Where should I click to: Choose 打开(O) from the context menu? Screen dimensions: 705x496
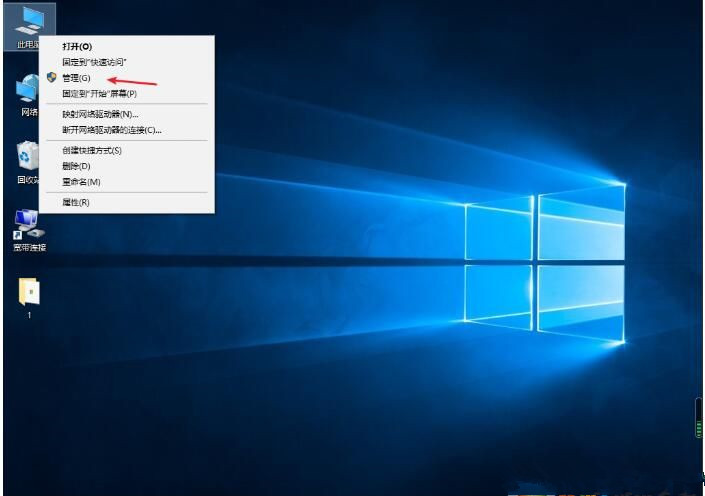tap(77, 46)
